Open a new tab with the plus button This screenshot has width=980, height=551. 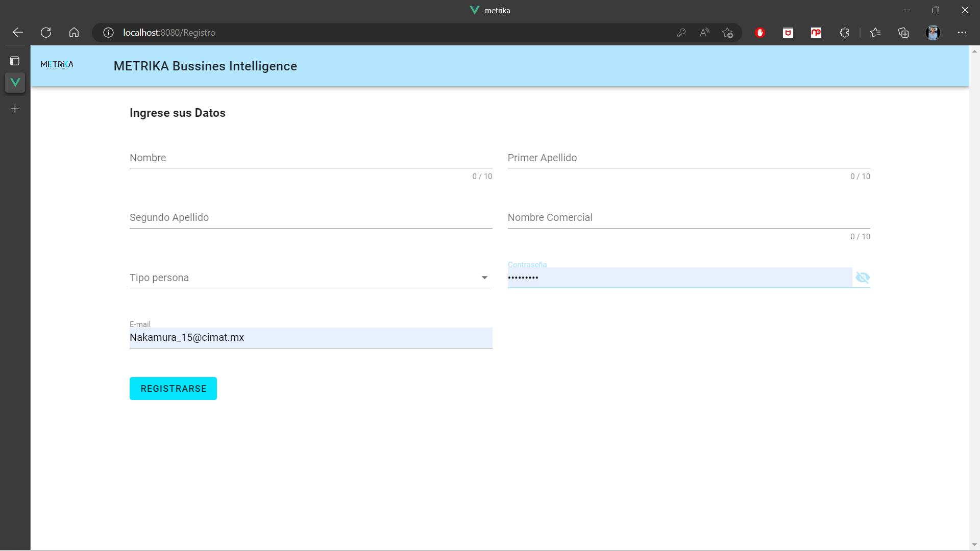pyautogui.click(x=15, y=108)
